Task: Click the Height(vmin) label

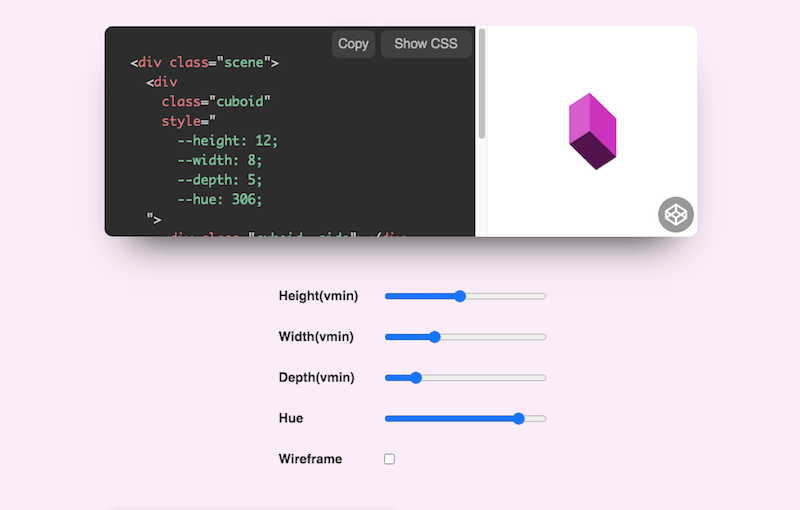Action: coord(318,296)
